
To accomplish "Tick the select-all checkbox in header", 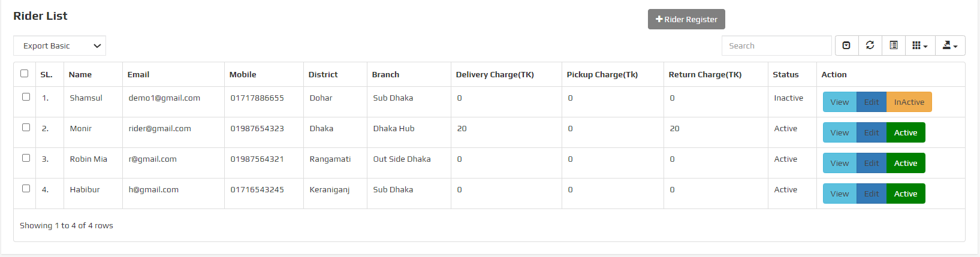I will (25, 74).
